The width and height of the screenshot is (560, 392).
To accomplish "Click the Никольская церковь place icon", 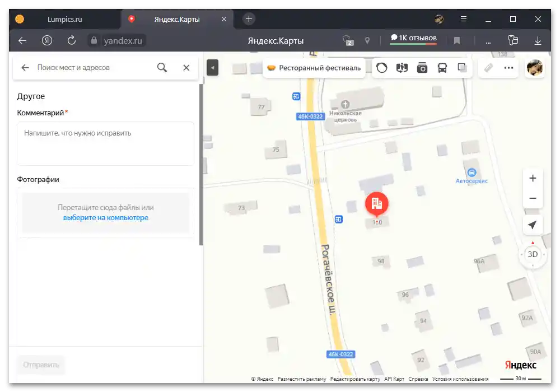I will (x=345, y=104).
